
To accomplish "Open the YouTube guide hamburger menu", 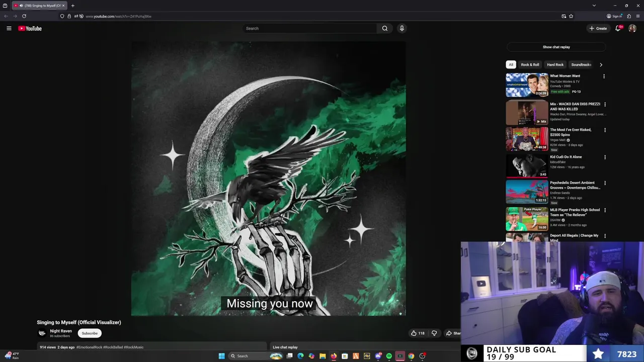I will pos(9,28).
